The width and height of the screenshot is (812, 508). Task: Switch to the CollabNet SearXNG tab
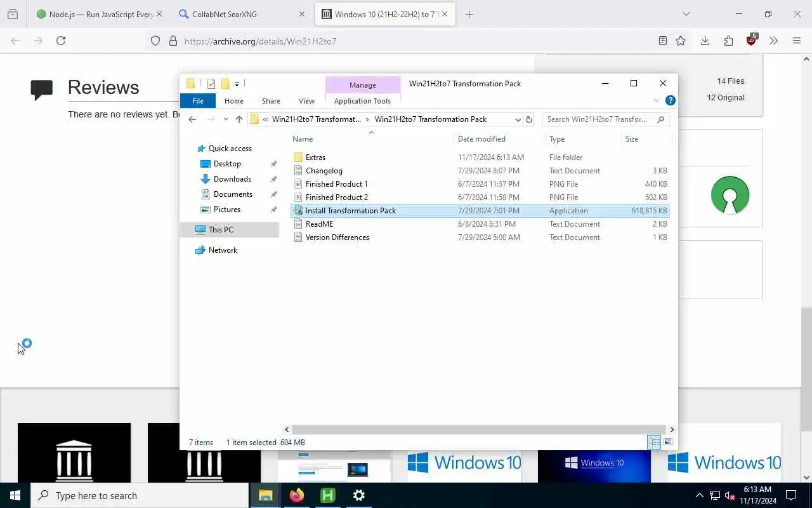[x=242, y=14]
